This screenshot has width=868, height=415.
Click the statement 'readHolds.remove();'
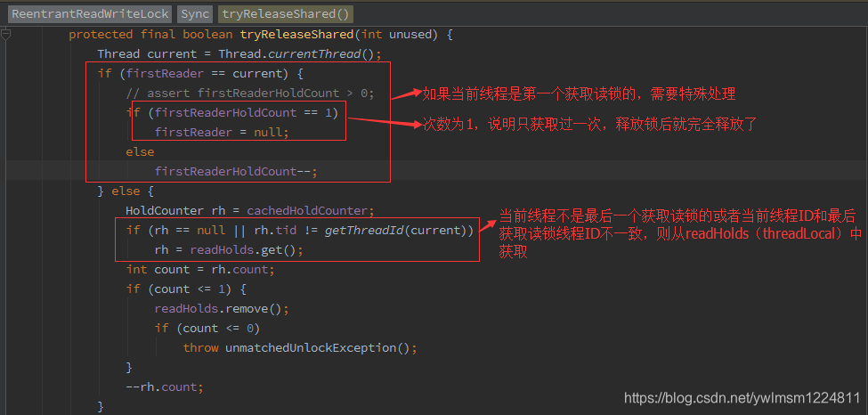(222, 309)
